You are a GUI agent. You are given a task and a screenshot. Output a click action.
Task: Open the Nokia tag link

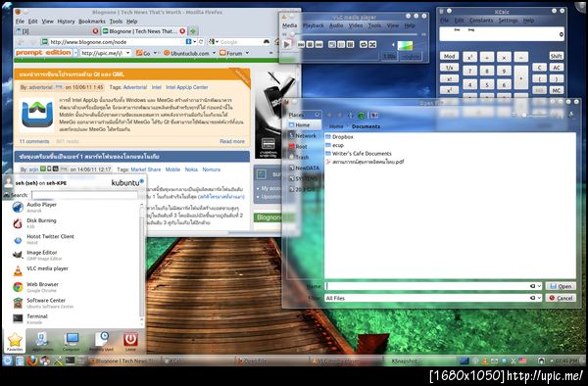(x=191, y=169)
